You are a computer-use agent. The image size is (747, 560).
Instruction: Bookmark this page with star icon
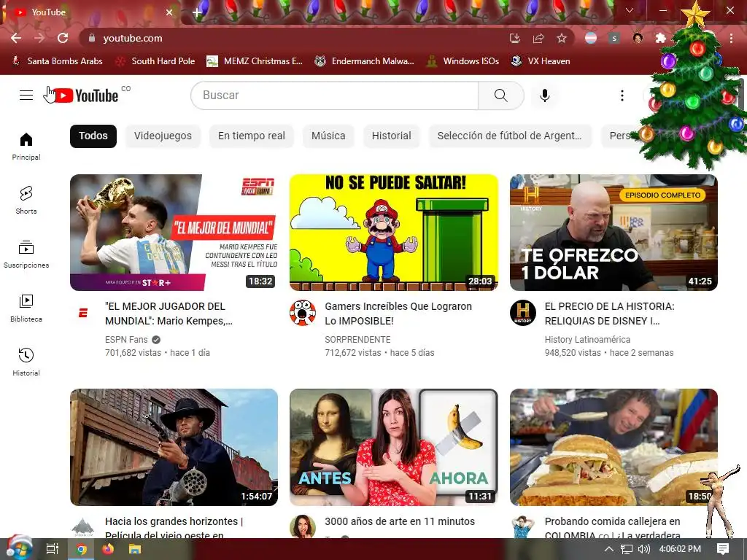(562, 38)
